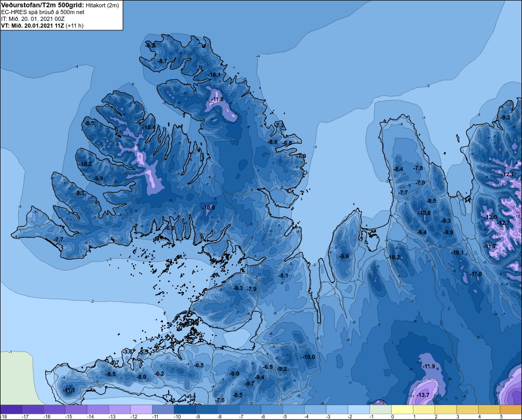The image size is (522, 420).
Task: Click the -7.2 temperature label
Action: tap(280, 125)
